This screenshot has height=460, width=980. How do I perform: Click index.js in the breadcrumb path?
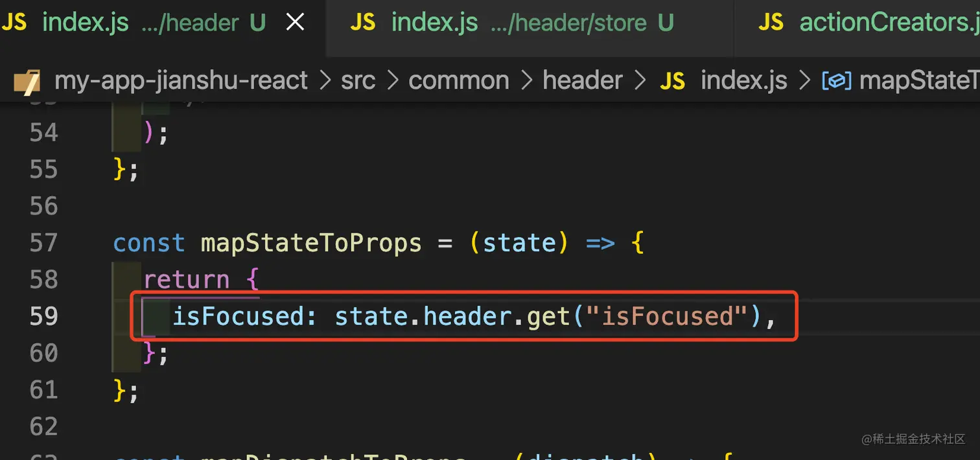click(744, 81)
